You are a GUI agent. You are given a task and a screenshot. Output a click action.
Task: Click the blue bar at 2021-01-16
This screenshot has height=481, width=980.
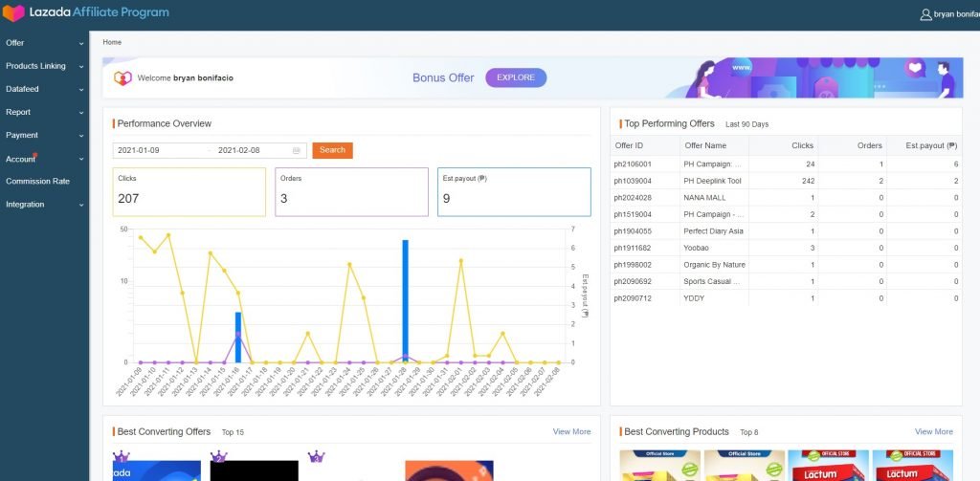(238, 338)
